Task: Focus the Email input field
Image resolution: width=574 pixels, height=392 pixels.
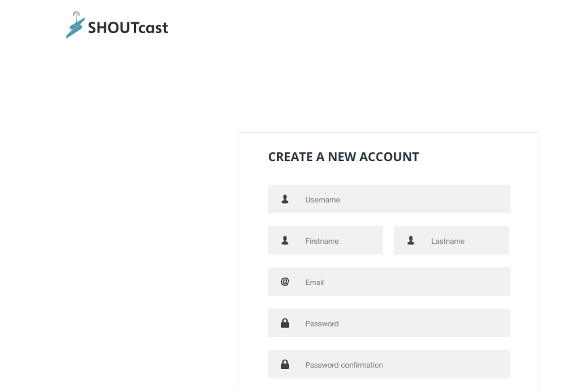Action: click(x=389, y=282)
